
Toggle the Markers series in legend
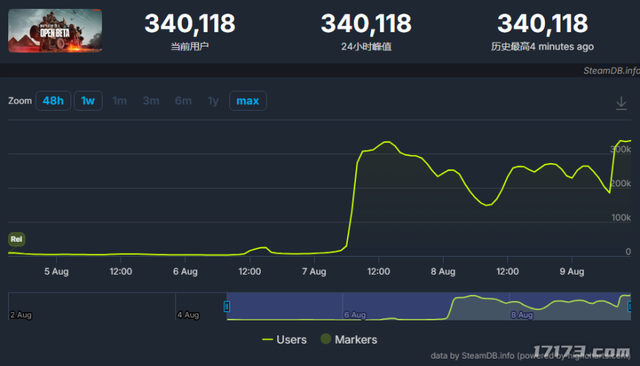pos(349,339)
